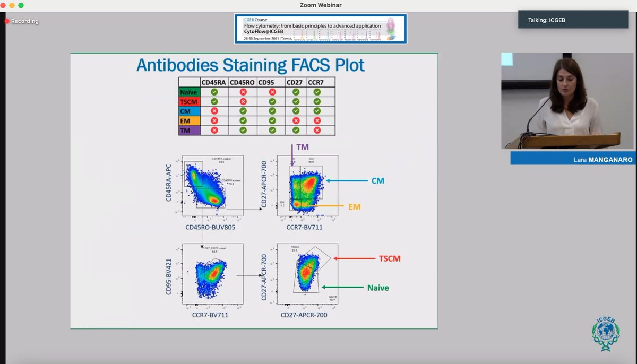Image resolution: width=637 pixels, height=364 pixels.
Task: Click the green check for TM under CD45RO
Action: click(x=243, y=130)
